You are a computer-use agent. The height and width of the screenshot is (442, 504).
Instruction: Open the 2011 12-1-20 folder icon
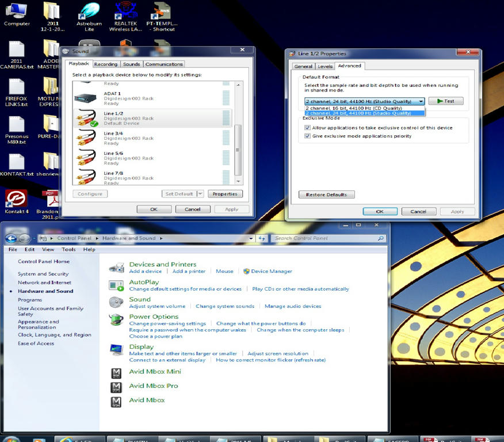point(52,17)
